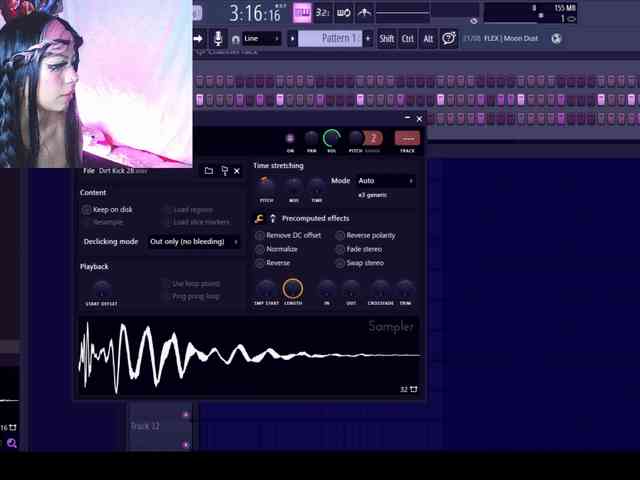The image size is (640, 480).
Task: Click the wrench icon beside Precomputed effects
Action: click(259, 218)
